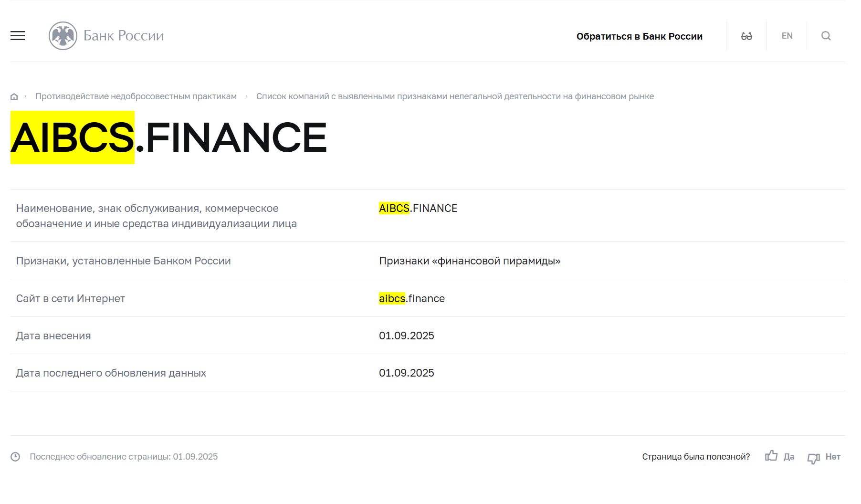This screenshot has width=861, height=504.
Task: Click Дата последнего обновления данных label
Action: point(111,373)
